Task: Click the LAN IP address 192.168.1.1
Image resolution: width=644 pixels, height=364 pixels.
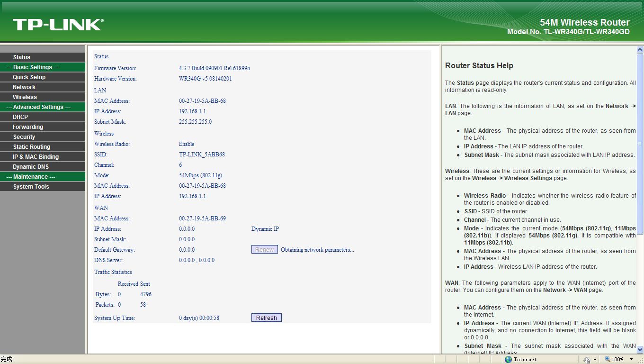Action: pos(192,111)
